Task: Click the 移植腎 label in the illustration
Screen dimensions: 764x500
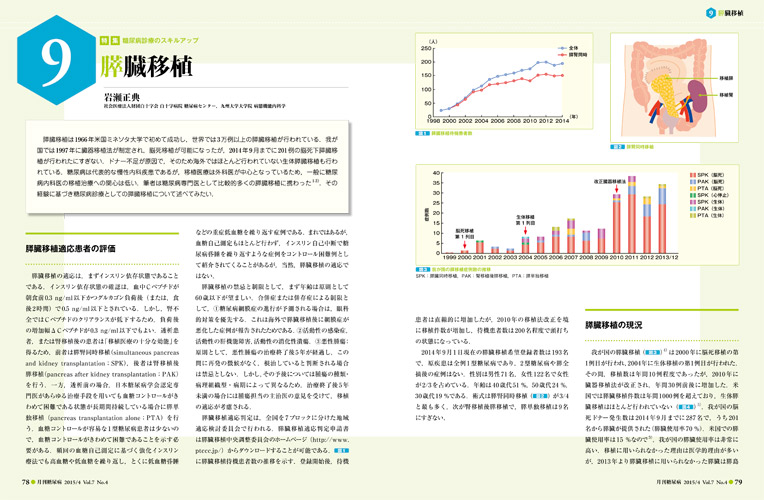Action: click(x=726, y=95)
